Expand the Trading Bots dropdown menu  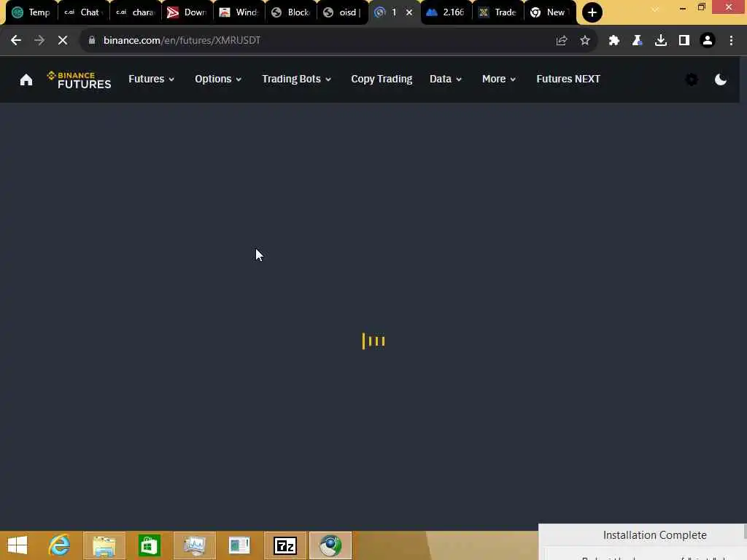click(296, 79)
